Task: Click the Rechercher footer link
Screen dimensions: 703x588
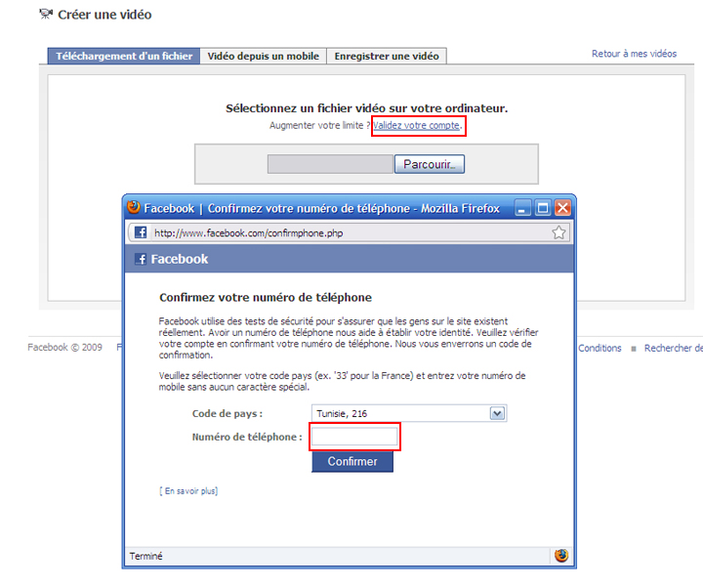Action: click(674, 348)
